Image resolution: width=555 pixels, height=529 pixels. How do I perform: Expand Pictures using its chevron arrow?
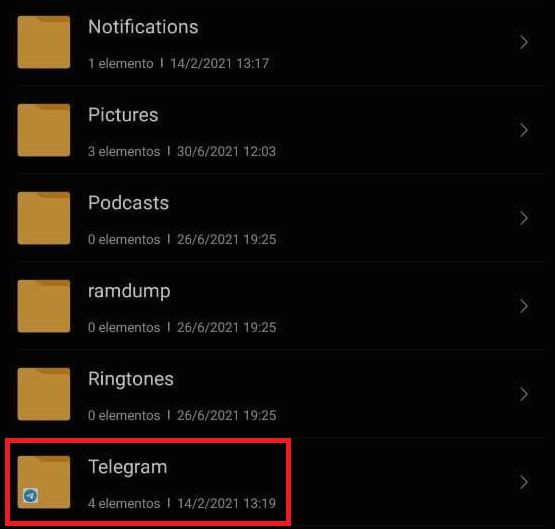(x=524, y=130)
